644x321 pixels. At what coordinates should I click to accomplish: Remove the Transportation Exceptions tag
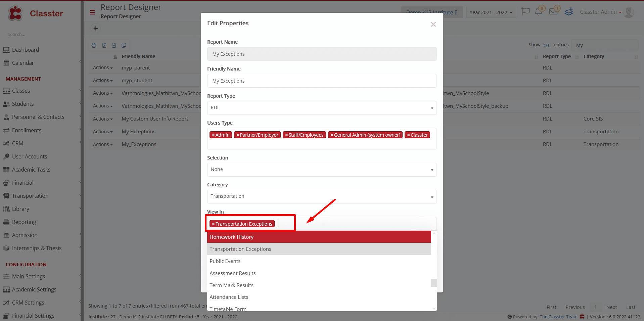(x=213, y=224)
